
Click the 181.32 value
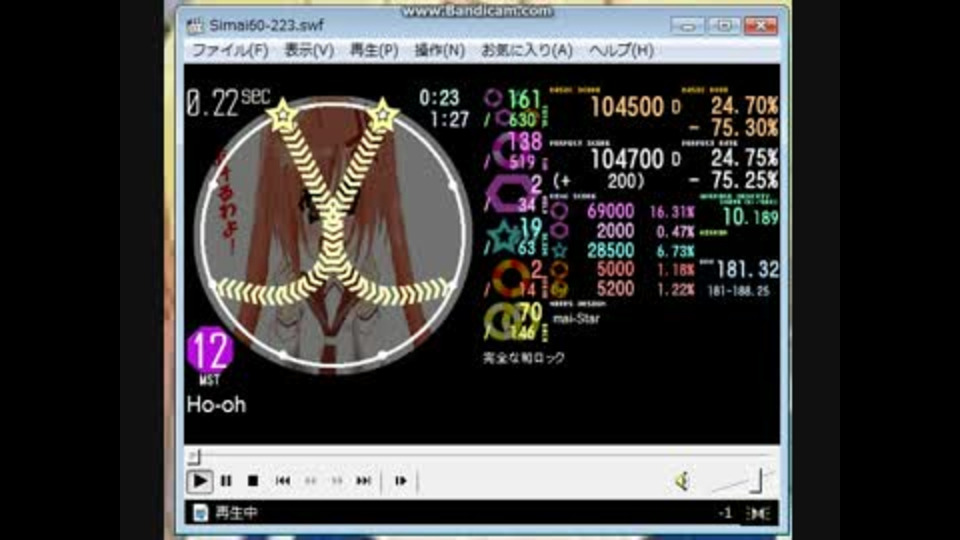(747, 269)
